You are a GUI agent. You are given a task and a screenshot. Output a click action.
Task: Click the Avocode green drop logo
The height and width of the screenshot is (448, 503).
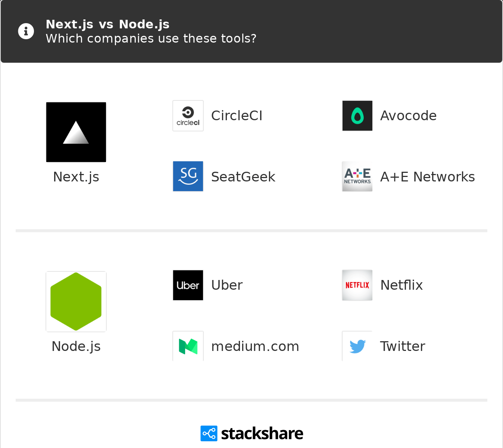pyautogui.click(x=357, y=116)
